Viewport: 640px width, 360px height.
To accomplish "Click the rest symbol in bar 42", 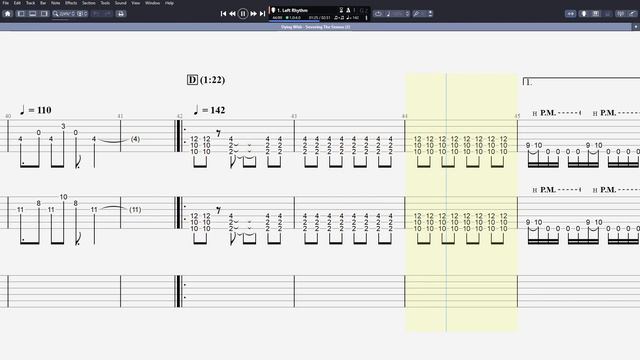I will coord(218,133).
